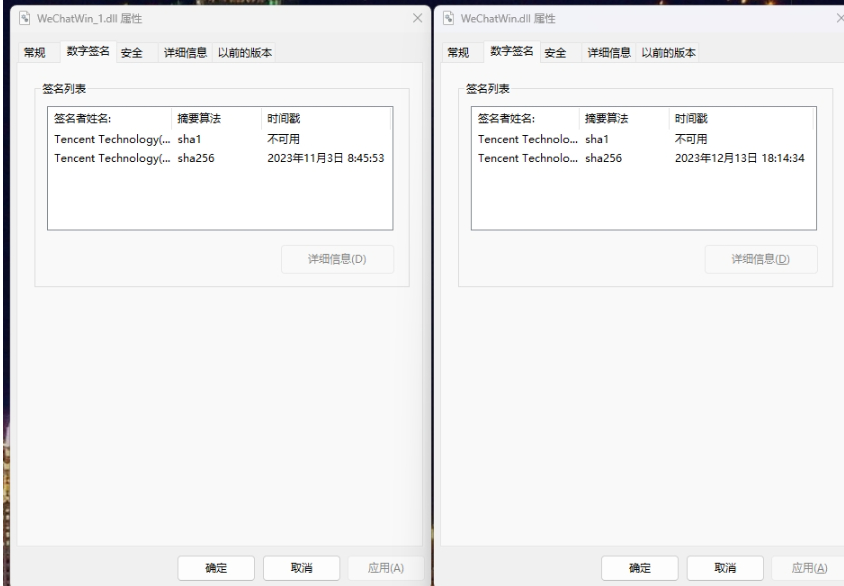This screenshot has width=844, height=586.
Task: Click 不可用 timestamp in WeChatWin.dll list
Action: tap(691, 139)
